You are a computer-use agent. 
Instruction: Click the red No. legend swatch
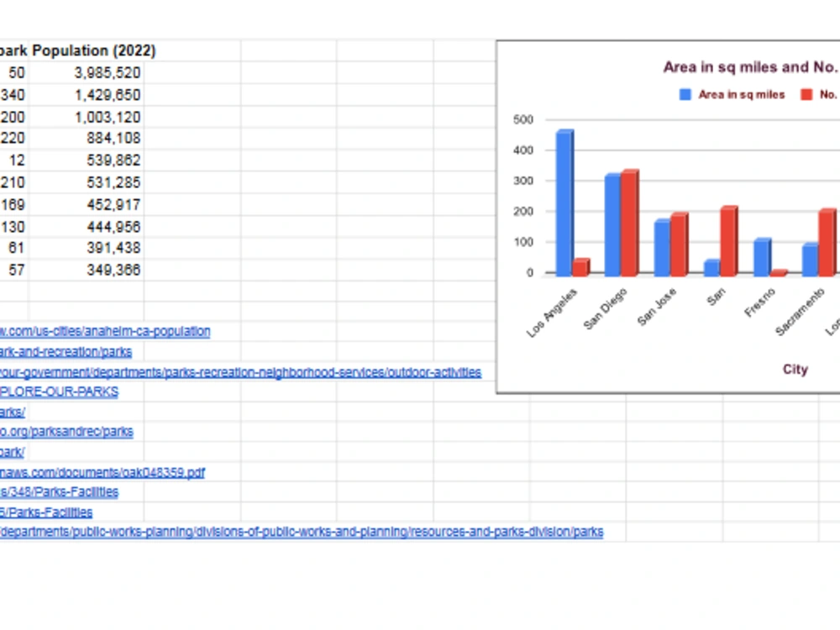806,95
